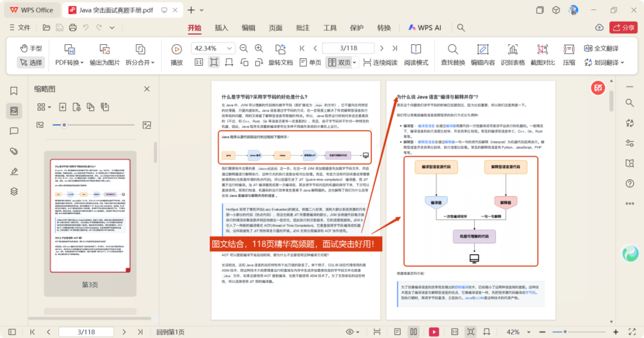644x338 pixels.
Task: Start slideshow with 播放 button
Action: point(177,55)
